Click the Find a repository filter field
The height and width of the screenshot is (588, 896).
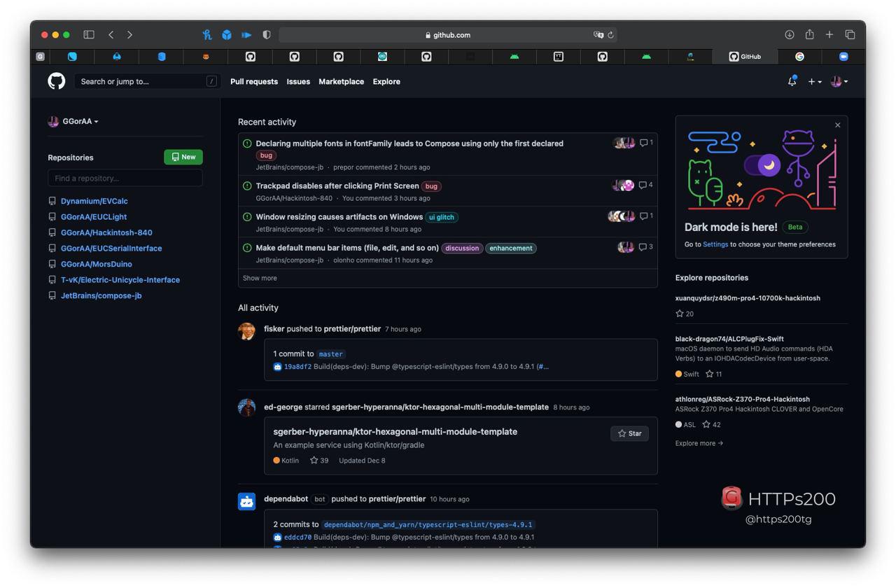[125, 178]
